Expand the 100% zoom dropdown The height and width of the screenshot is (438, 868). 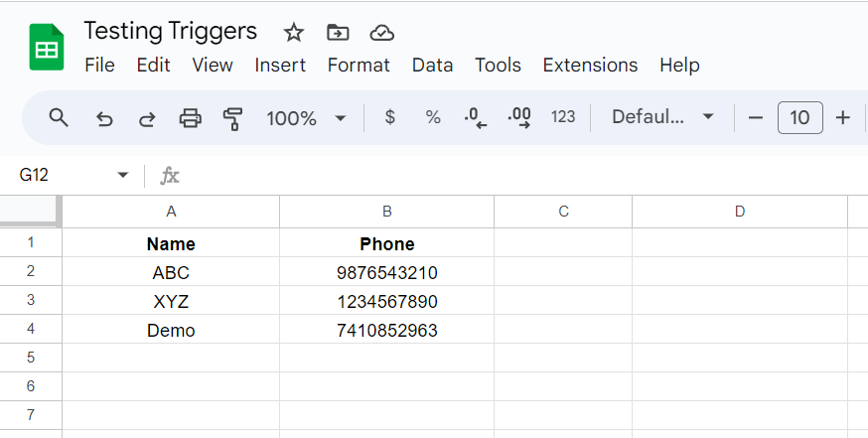click(340, 118)
